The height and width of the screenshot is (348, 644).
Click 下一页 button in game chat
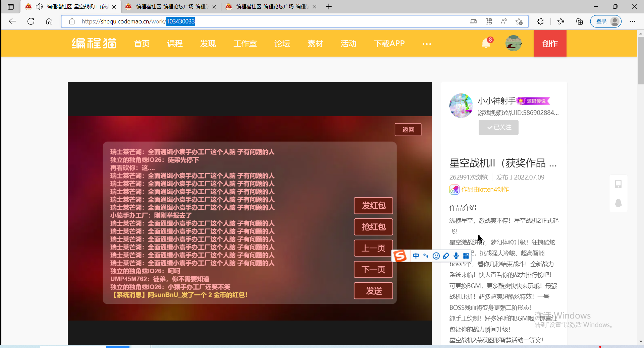tap(374, 269)
